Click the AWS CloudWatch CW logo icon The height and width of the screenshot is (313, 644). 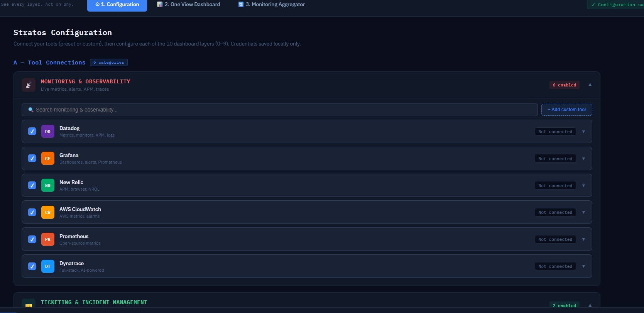(x=48, y=212)
